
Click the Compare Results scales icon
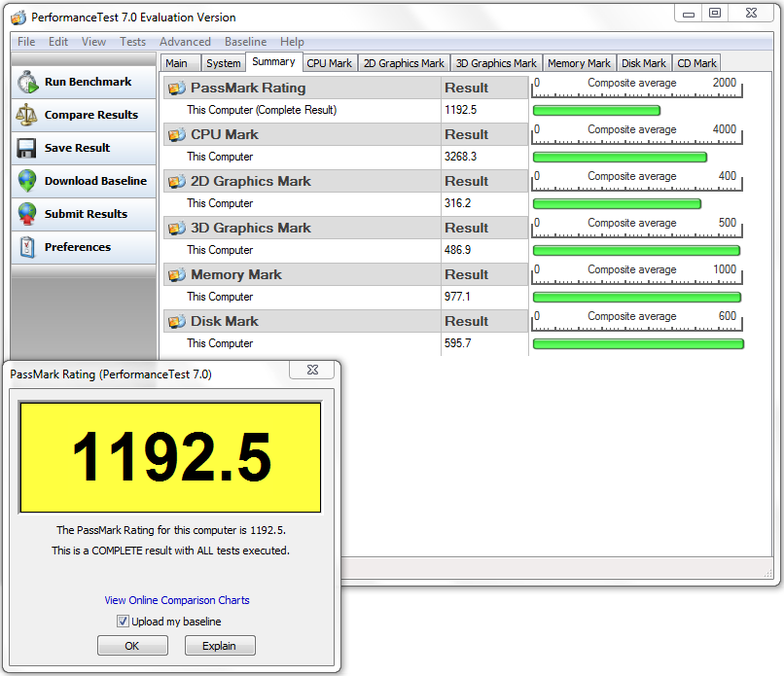pos(26,115)
